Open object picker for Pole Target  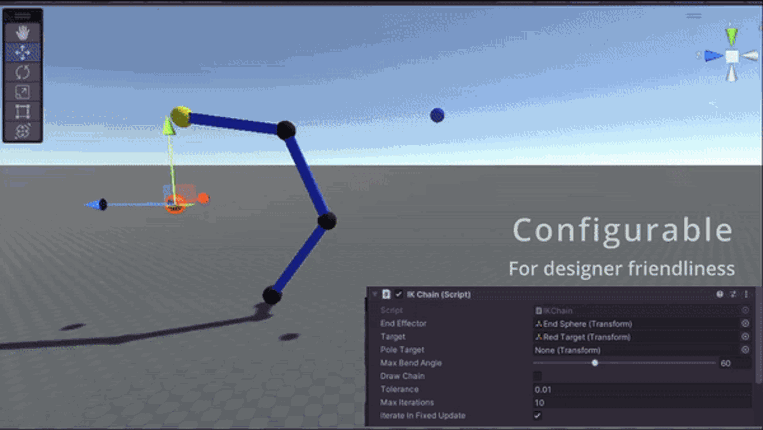pyautogui.click(x=745, y=350)
